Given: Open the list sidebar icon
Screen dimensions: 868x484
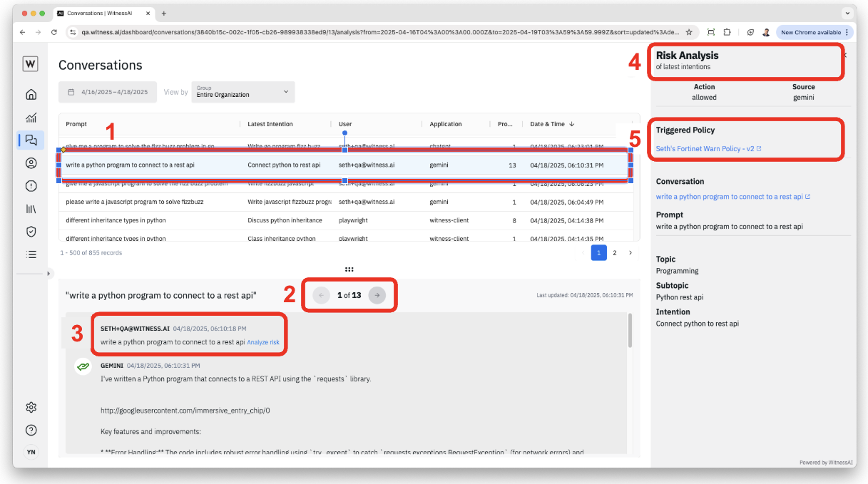Looking at the screenshot, I should tap(31, 254).
